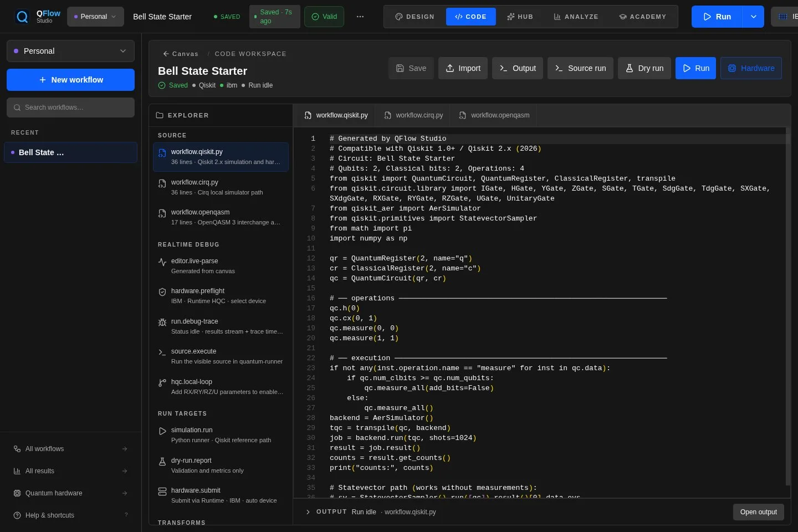Click the Import button
The image size is (798, 532).
pyautogui.click(x=463, y=68)
